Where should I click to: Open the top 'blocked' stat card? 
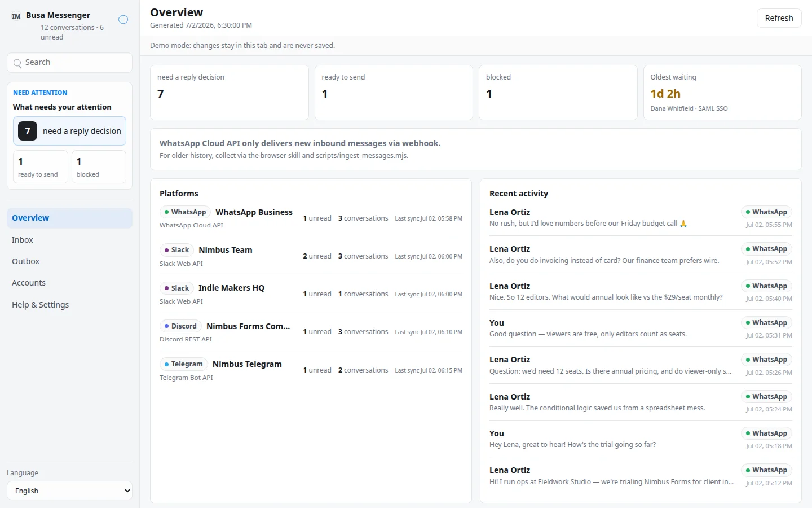click(558, 93)
